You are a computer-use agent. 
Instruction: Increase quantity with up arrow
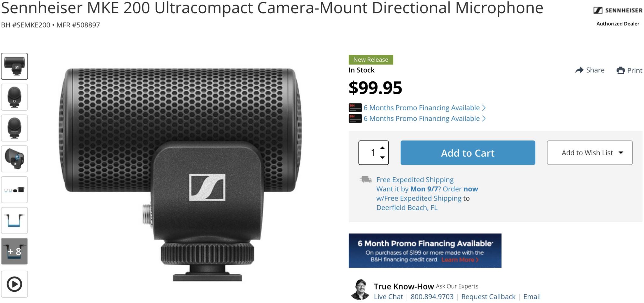(382, 148)
